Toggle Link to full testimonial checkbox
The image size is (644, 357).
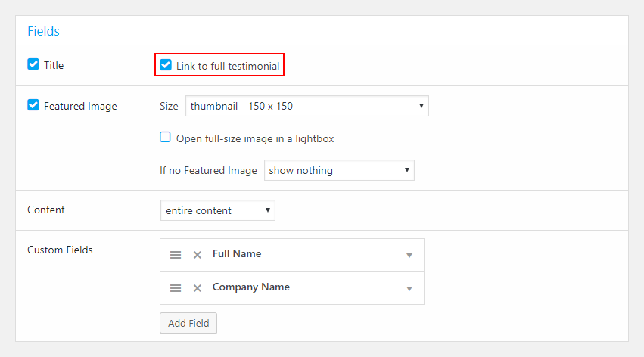click(166, 64)
